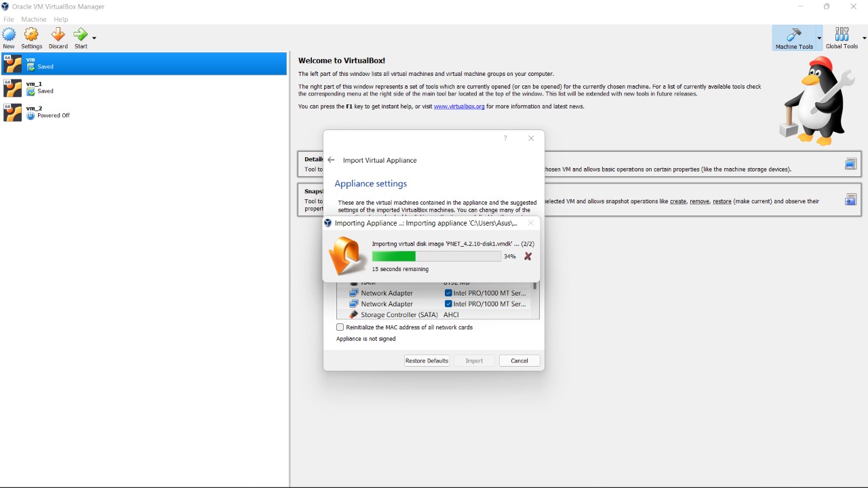Click the Restore Defaults button

click(427, 361)
